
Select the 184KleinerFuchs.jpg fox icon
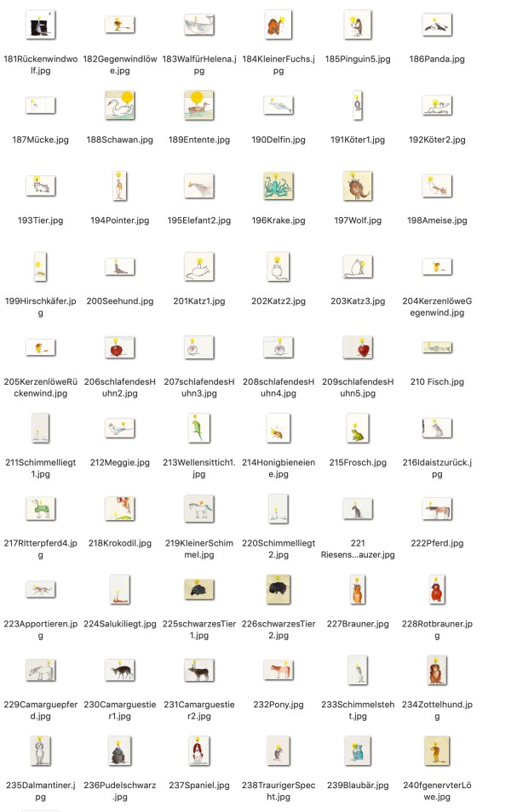pyautogui.click(x=278, y=26)
